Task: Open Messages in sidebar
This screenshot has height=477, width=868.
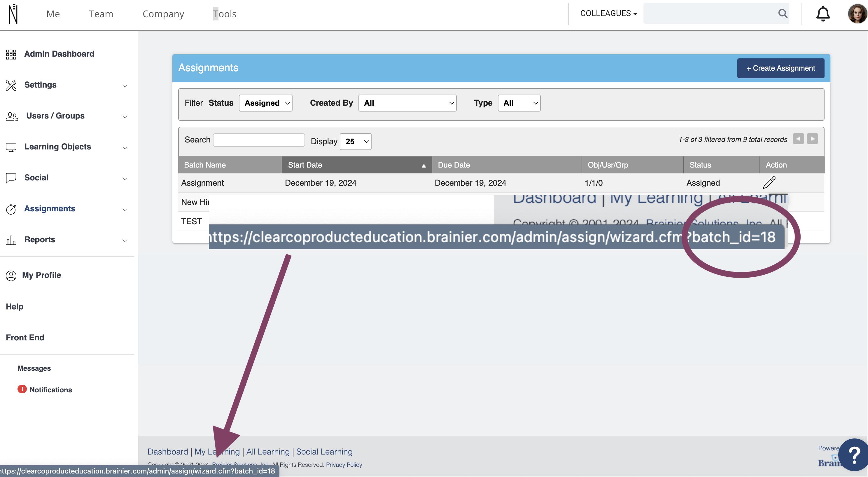Action: (34, 368)
